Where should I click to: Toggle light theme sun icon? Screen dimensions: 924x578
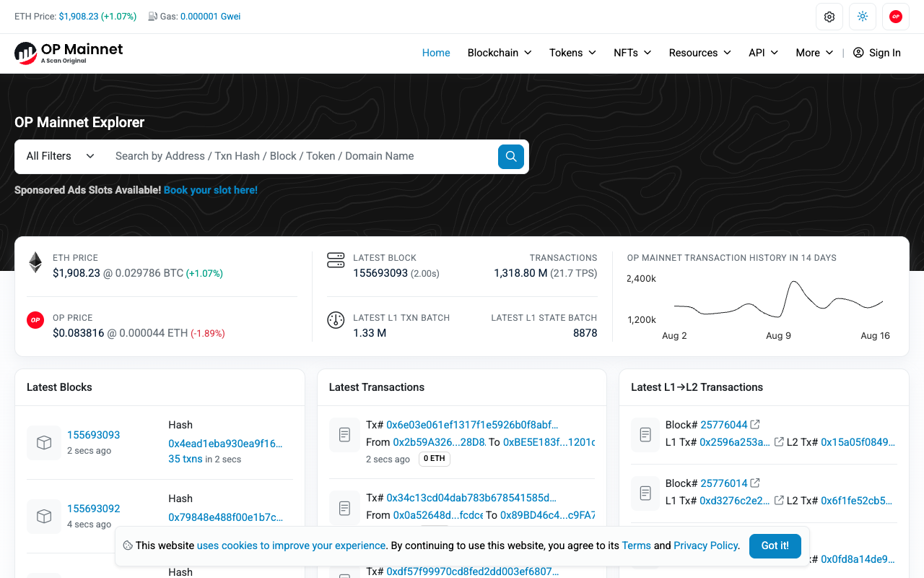[x=863, y=17]
